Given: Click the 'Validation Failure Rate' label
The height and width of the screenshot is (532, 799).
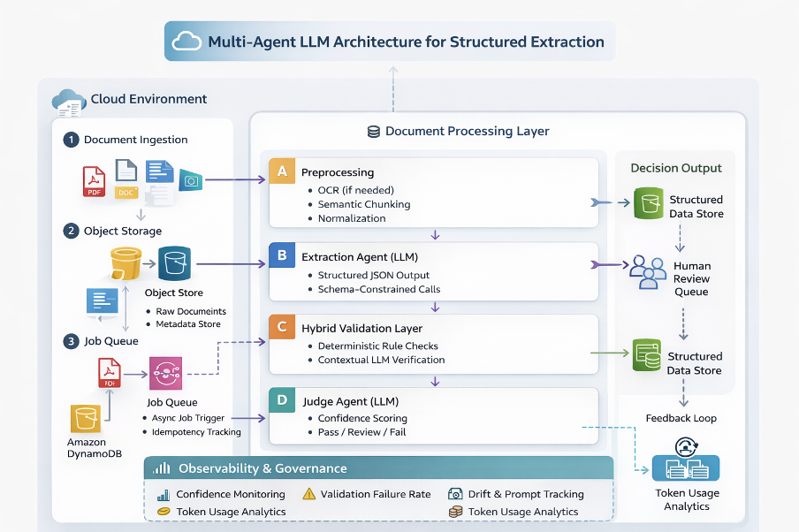Looking at the screenshot, I should (x=376, y=494).
